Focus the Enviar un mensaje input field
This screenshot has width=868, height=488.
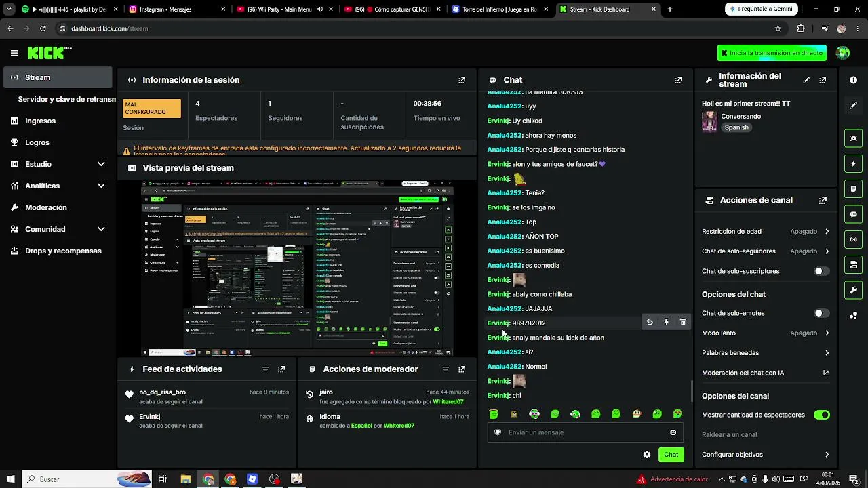click(x=585, y=432)
